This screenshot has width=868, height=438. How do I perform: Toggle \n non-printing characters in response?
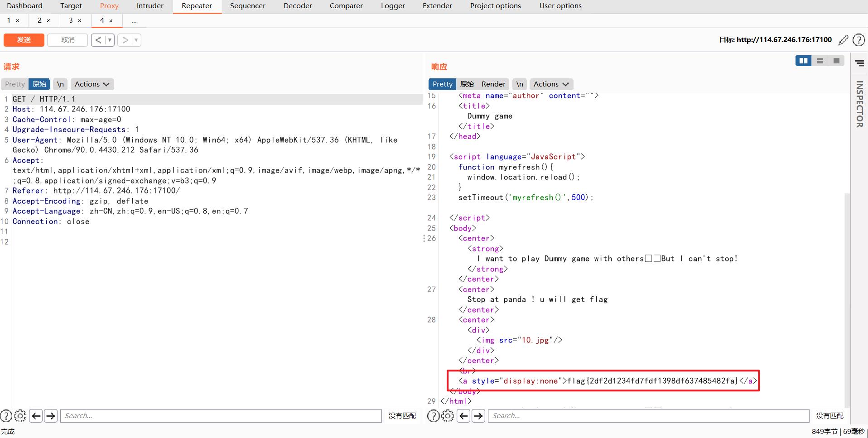(x=520, y=84)
